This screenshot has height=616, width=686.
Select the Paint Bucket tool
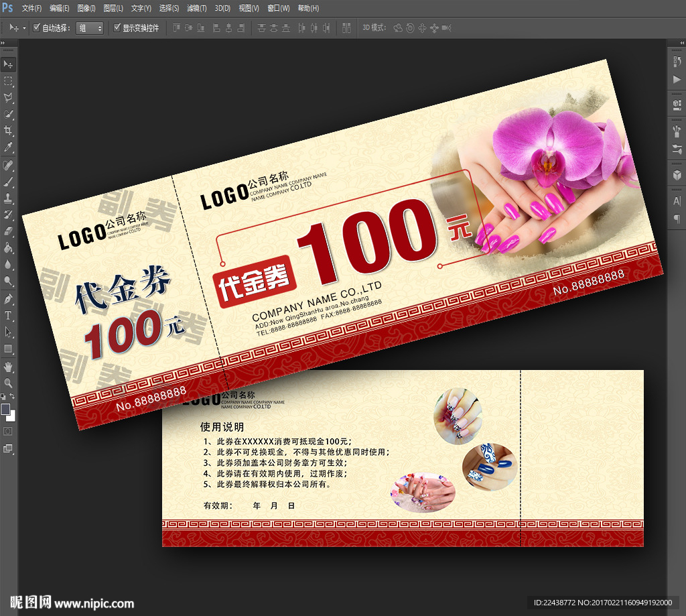tap(8, 248)
